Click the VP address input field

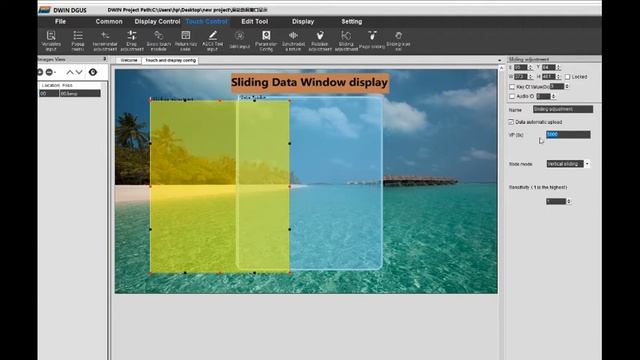[x=568, y=134]
